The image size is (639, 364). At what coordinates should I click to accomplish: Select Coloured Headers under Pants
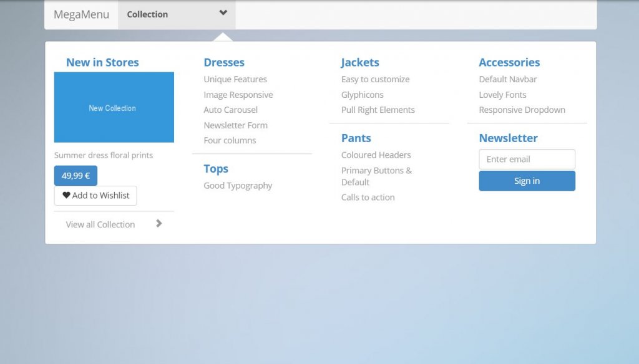(x=376, y=155)
